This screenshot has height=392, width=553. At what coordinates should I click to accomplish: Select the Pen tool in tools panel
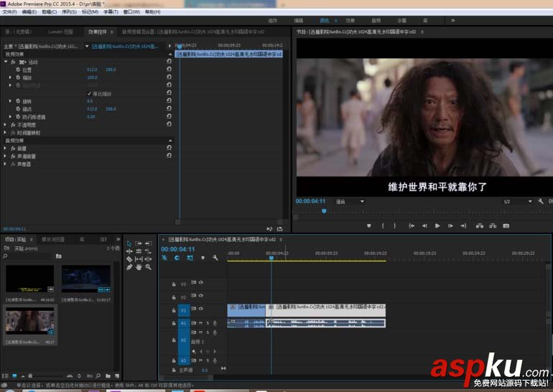click(129, 267)
